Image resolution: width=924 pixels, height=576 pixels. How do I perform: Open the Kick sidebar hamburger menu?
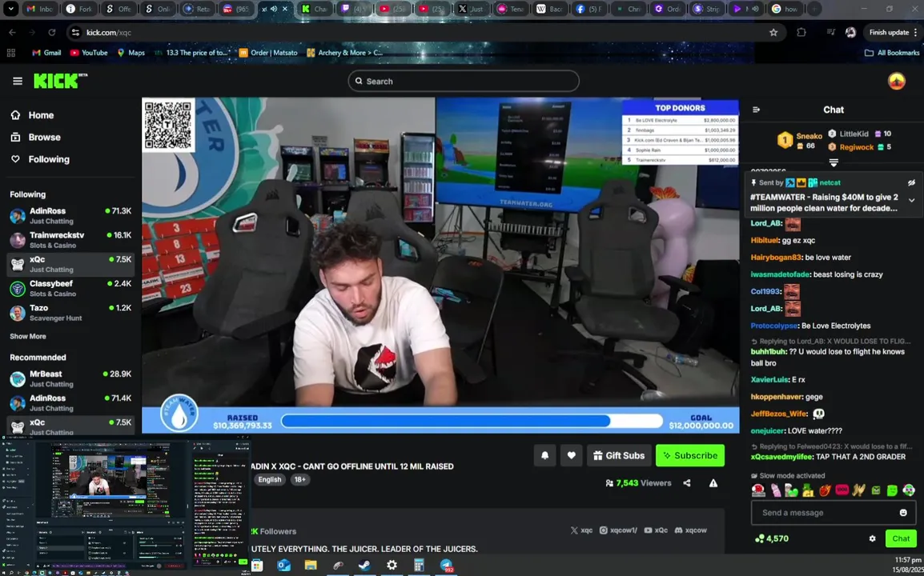[x=17, y=82]
